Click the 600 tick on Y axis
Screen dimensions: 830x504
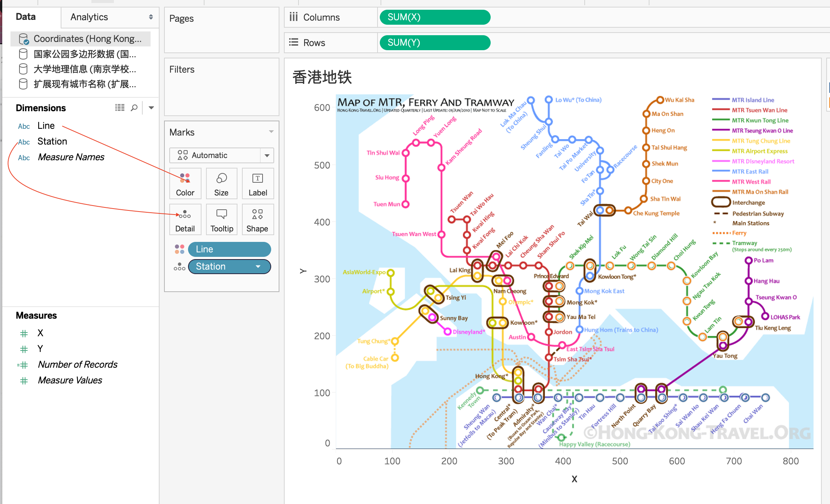point(322,108)
